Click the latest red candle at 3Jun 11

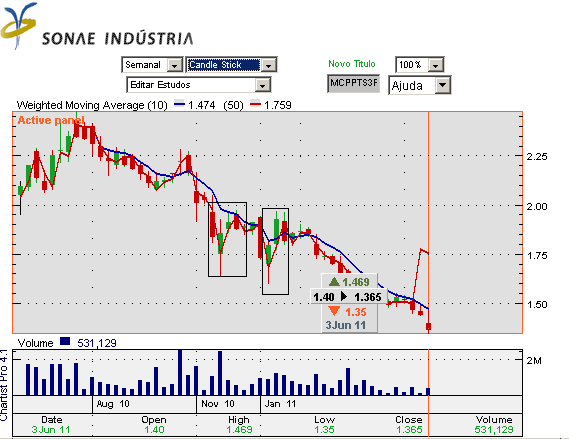pos(429,327)
